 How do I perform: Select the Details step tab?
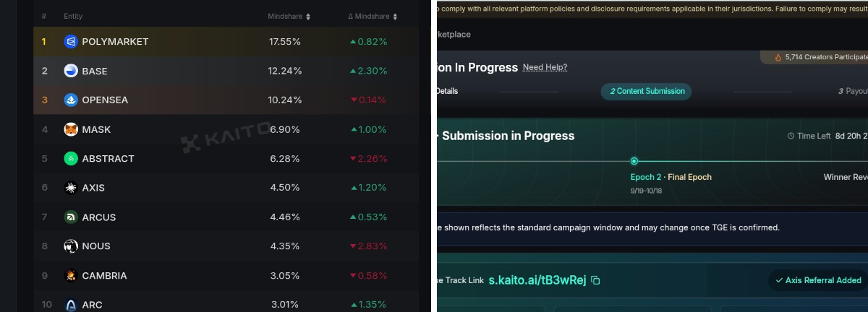click(446, 91)
